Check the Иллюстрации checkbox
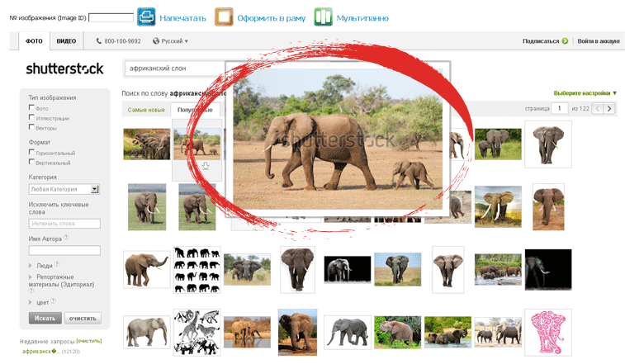This screenshot has width=625, height=364. (x=31, y=118)
